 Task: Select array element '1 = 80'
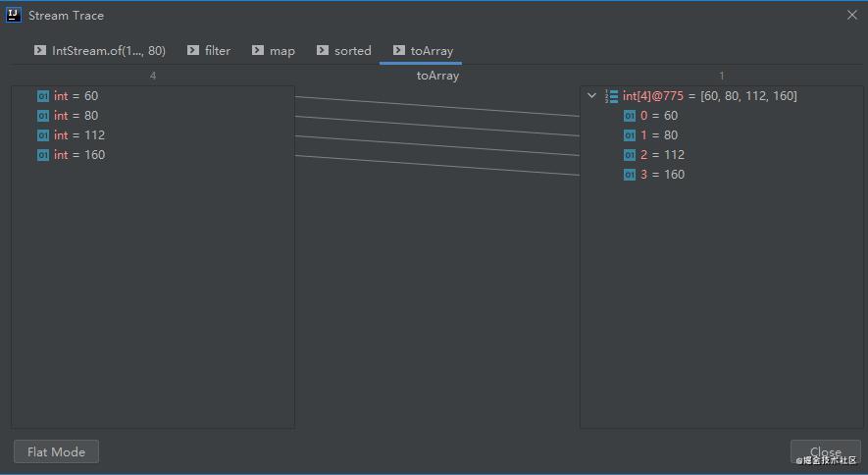pyautogui.click(x=721, y=135)
